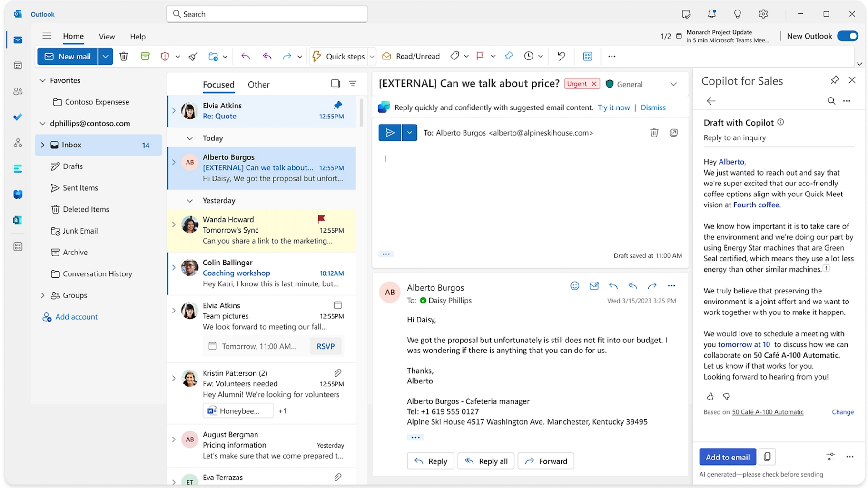868x488 pixels.
Task: Collapse dphillips@contoso.com account tree
Action: click(43, 123)
